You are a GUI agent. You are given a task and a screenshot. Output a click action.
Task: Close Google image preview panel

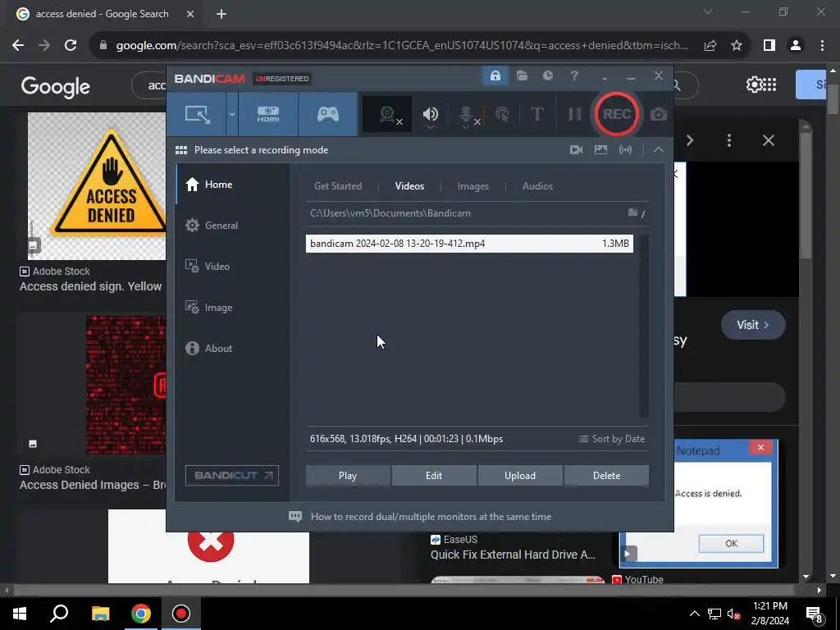(x=768, y=140)
